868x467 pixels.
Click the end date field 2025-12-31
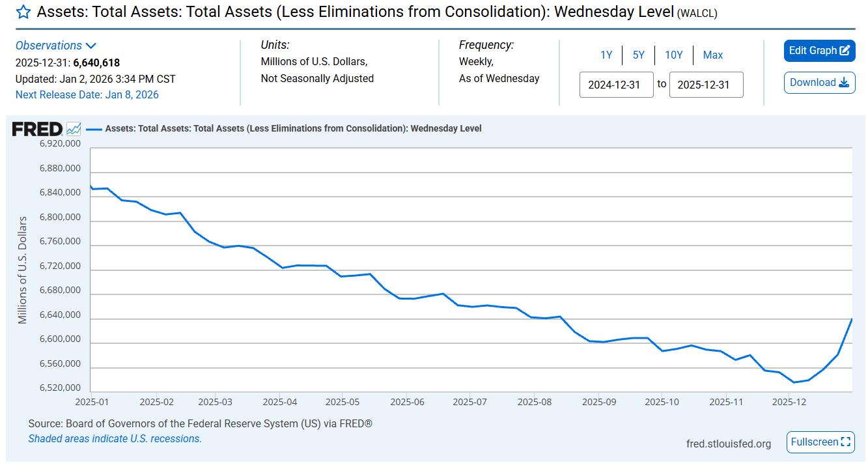point(706,85)
